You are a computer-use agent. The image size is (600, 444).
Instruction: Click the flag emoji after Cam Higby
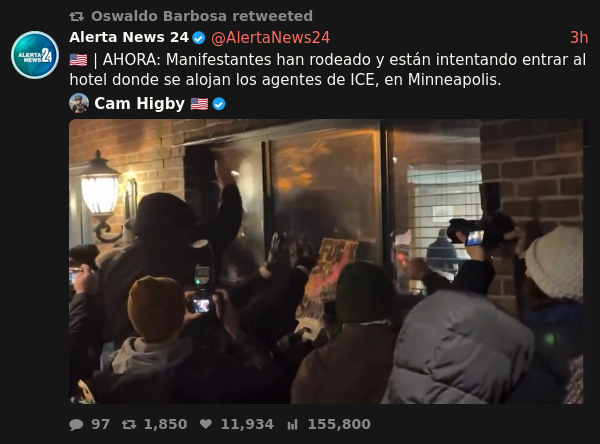(x=199, y=104)
